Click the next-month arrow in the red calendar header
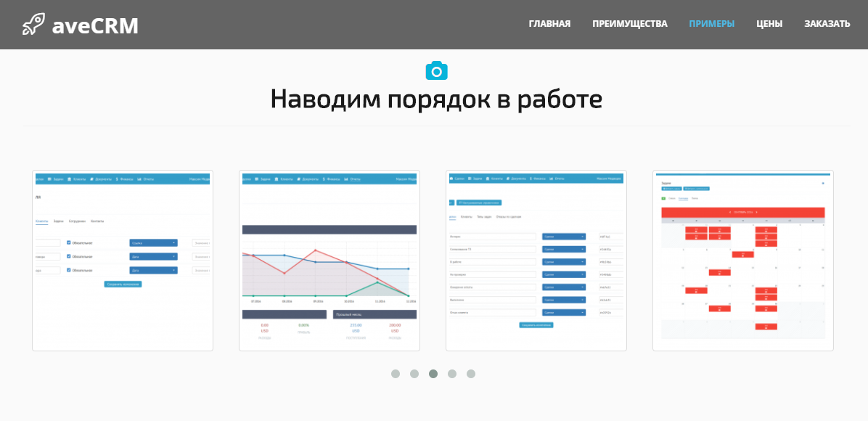 point(757,212)
